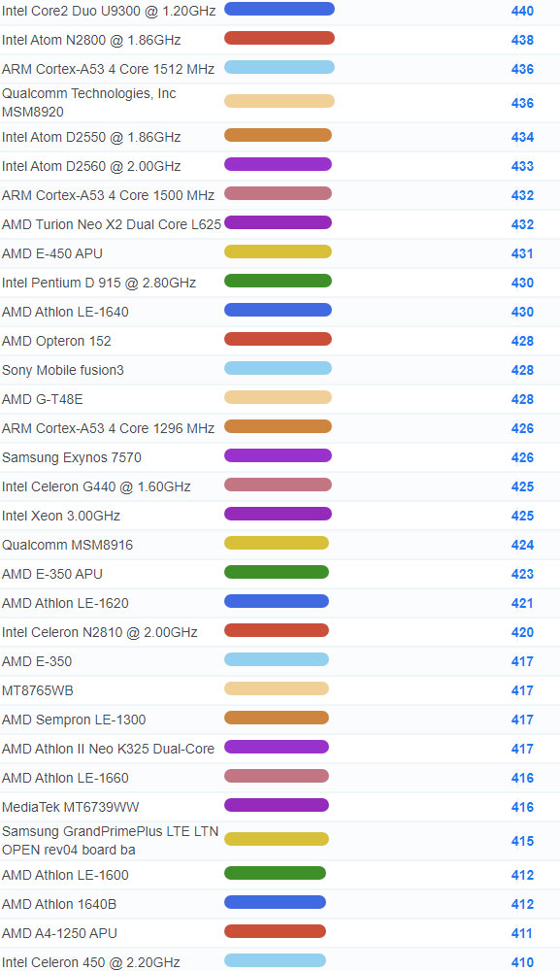Select AMD G-T48E name

pos(43,399)
